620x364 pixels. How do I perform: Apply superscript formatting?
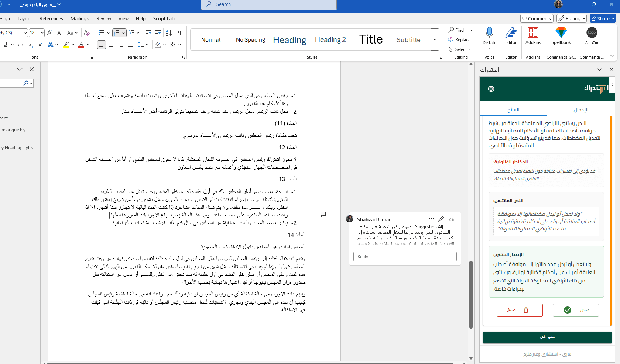pyautogui.click(x=41, y=45)
